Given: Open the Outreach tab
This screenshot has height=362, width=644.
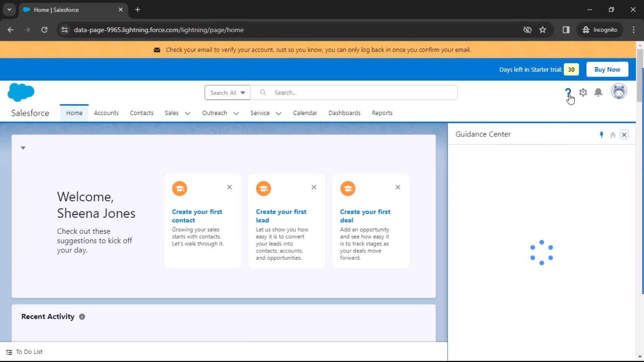Looking at the screenshot, I should click(214, 113).
